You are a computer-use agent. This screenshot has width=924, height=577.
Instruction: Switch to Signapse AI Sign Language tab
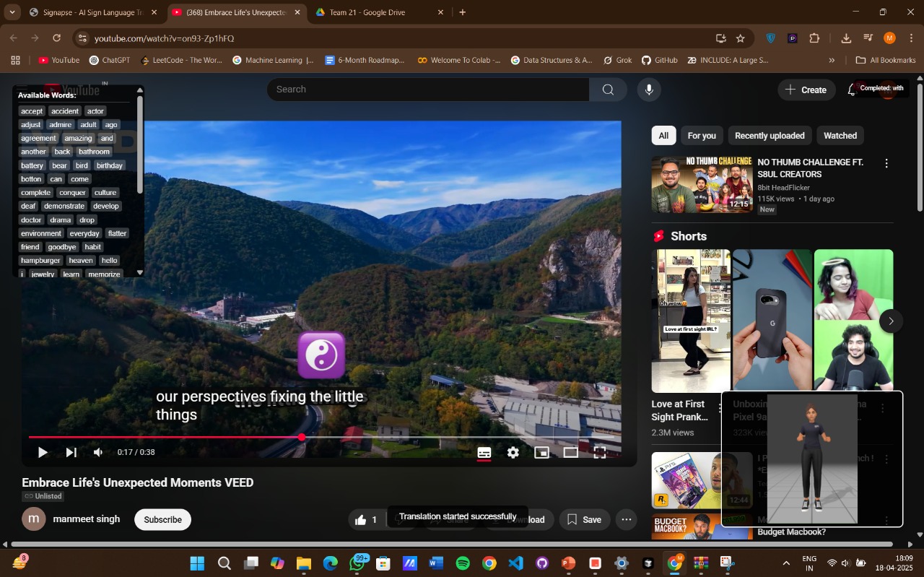point(92,12)
